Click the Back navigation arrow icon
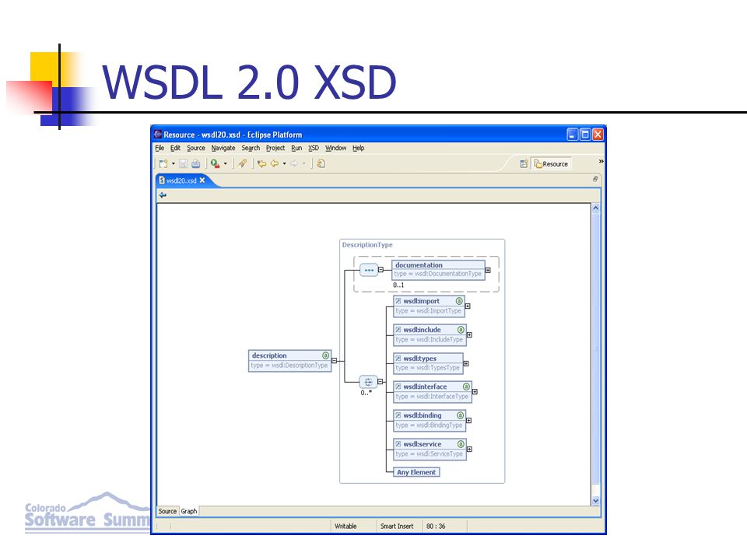 tap(275, 164)
